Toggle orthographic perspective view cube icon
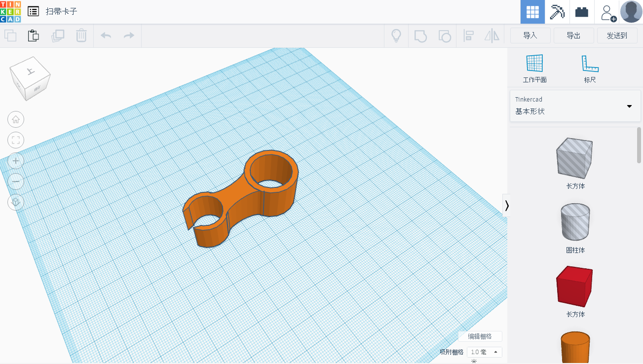This screenshot has height=364, width=643. pos(16,202)
